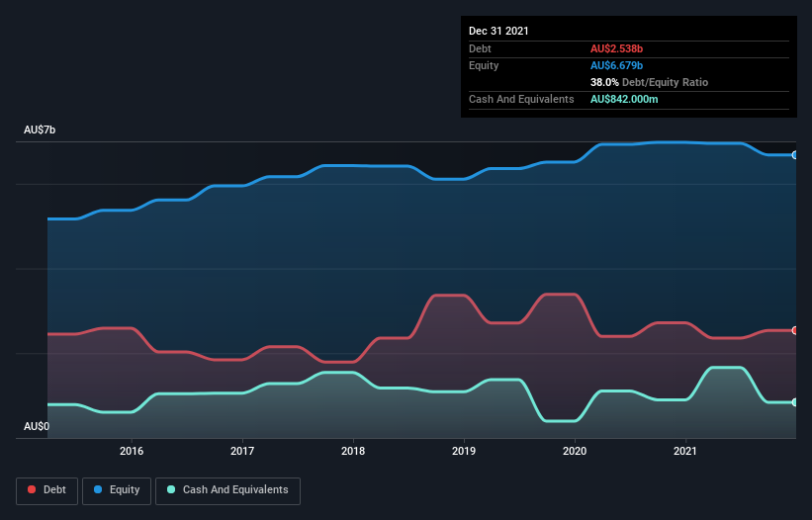Screen dimensions: 812x520
Task: Select the Debt end-point marker on the chart
Action: [795, 330]
